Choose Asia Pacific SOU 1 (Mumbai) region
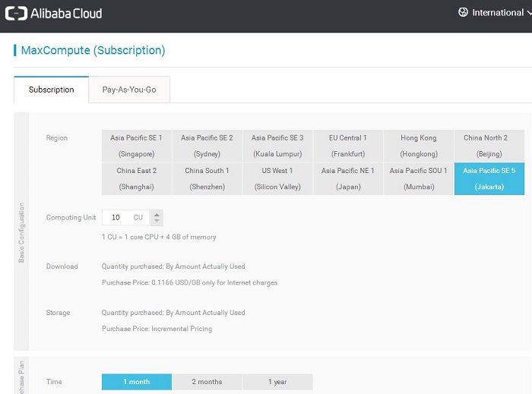 pyautogui.click(x=419, y=178)
